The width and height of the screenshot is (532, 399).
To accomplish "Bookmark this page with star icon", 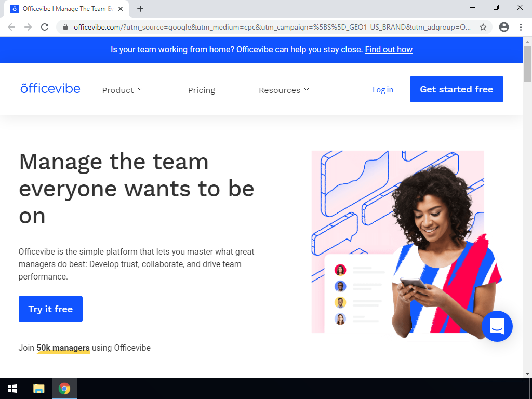I will (483, 27).
